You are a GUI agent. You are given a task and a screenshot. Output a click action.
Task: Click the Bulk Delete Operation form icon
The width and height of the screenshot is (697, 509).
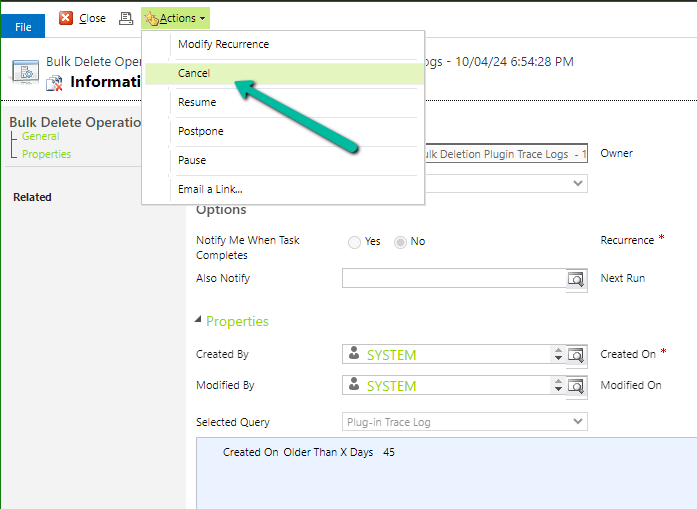25,71
